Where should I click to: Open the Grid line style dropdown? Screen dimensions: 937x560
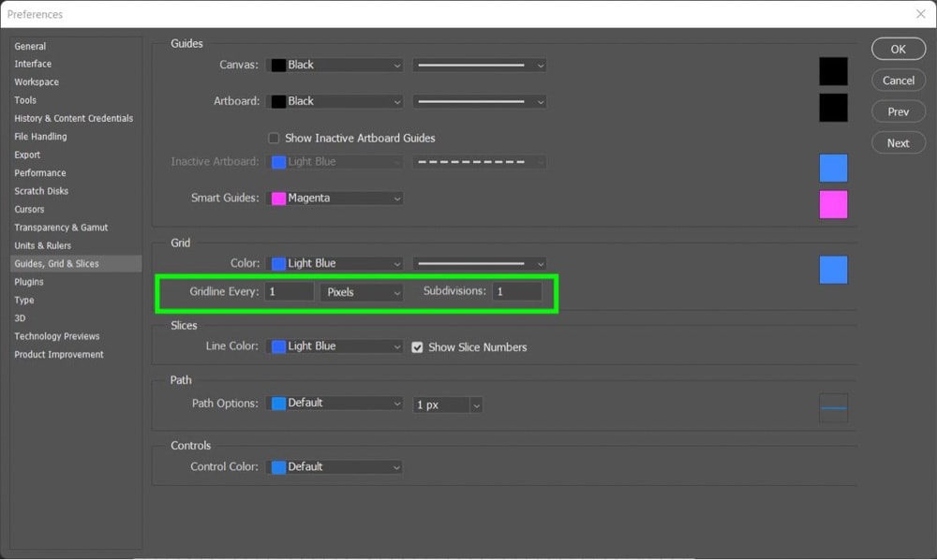click(479, 263)
